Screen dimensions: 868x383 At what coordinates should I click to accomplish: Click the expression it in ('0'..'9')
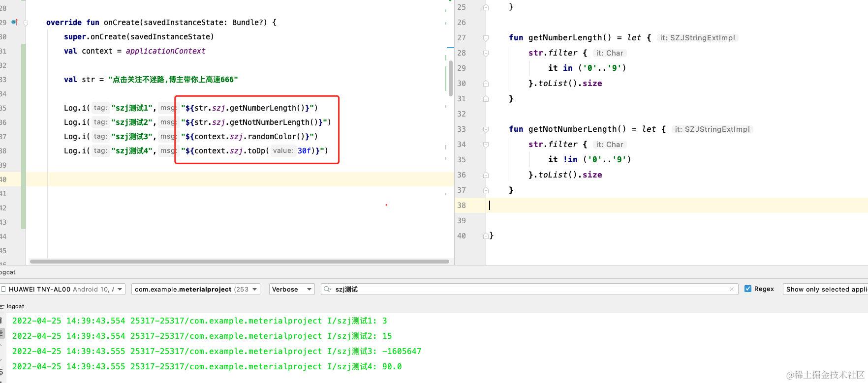pos(587,68)
